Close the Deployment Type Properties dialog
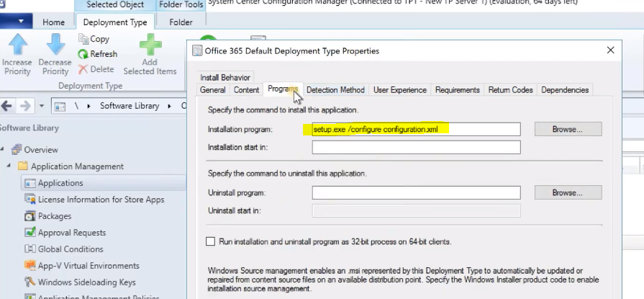This screenshot has width=644, height=299. 610,50
